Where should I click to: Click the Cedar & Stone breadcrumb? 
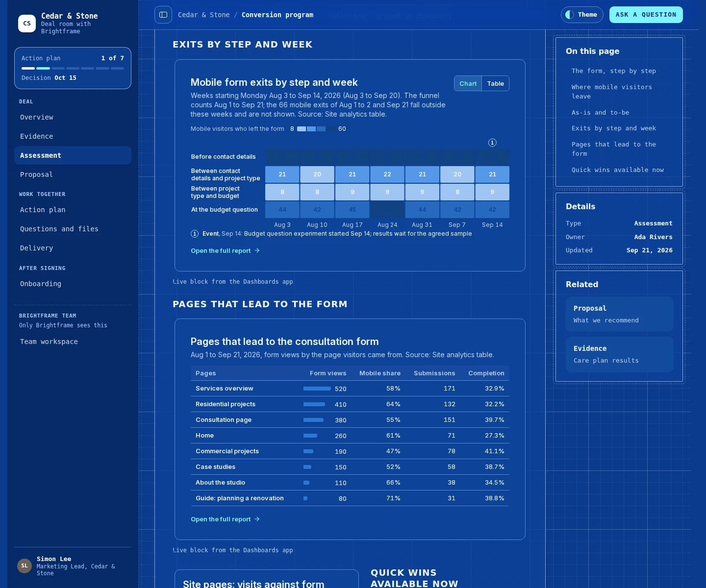tap(203, 15)
